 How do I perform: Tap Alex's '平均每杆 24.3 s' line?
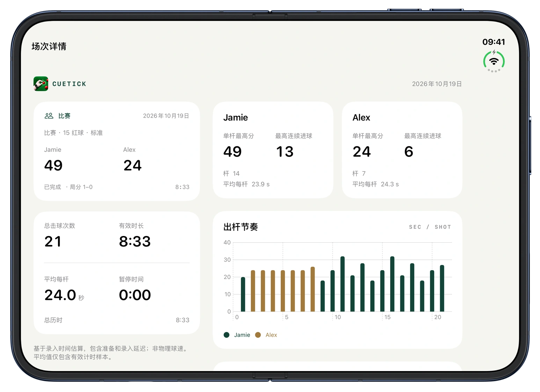coord(376,184)
